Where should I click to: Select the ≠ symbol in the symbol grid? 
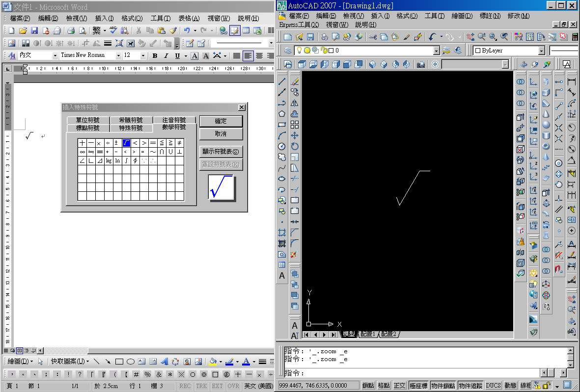[x=179, y=143]
